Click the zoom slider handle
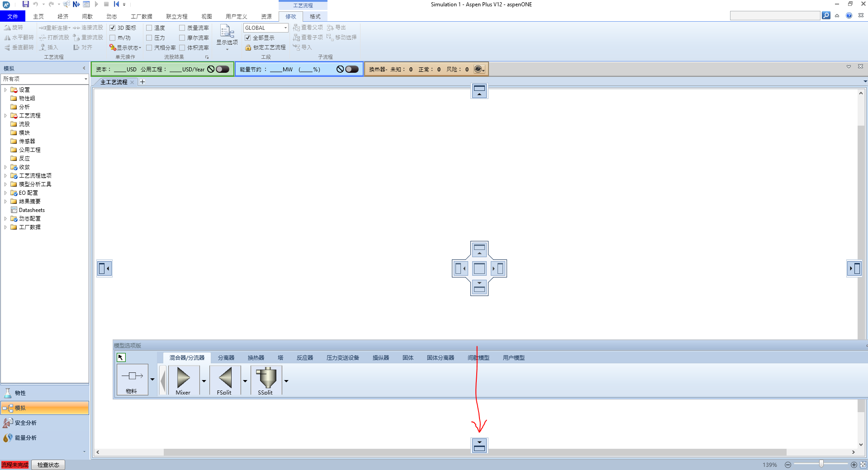This screenshot has width=868, height=470. pyautogui.click(x=821, y=464)
